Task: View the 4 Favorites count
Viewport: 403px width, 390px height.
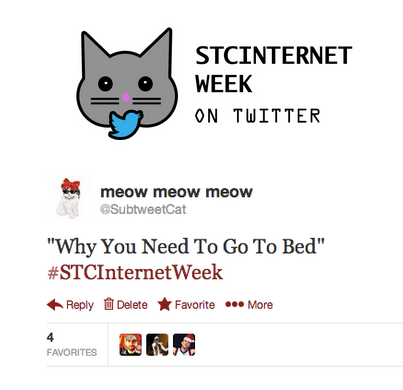Action: click(x=72, y=345)
